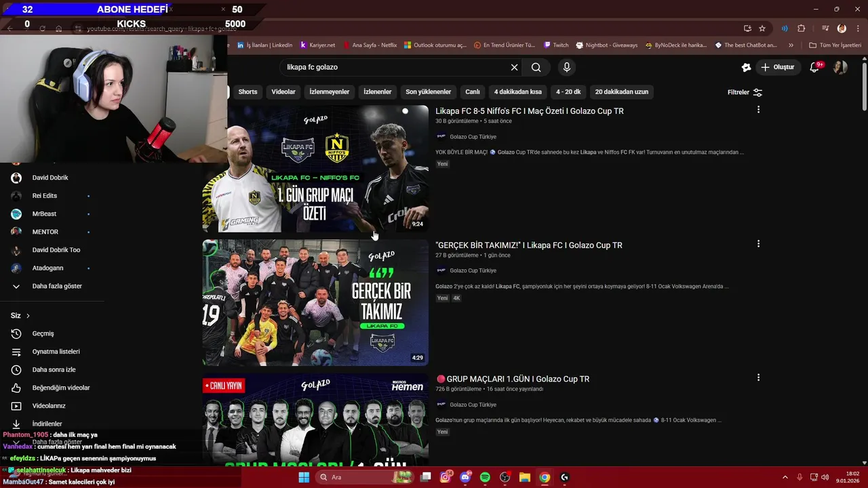Screen dimensions: 868x488
Task: Open Likapa FC 8-5 Niffo's FC video title
Action: pos(530,110)
